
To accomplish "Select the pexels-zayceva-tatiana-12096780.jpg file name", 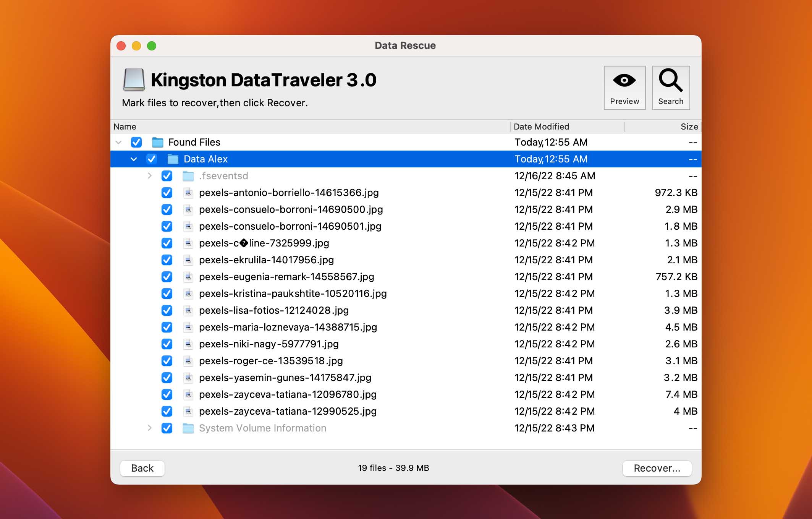I will 288,395.
